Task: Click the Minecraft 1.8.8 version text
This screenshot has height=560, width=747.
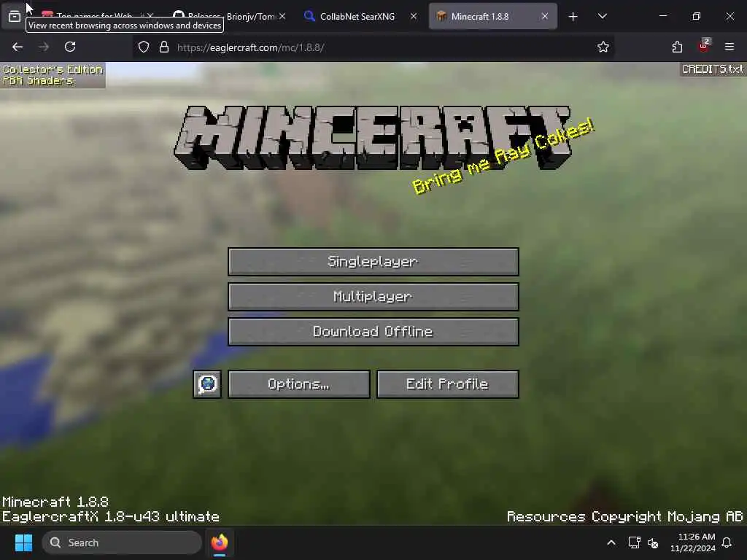Action: click(55, 502)
